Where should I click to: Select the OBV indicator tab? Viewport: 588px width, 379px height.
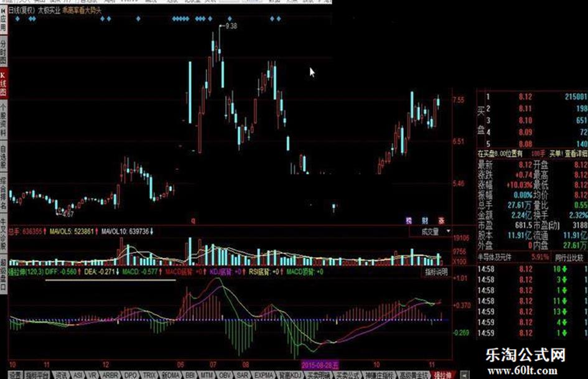[225, 375]
